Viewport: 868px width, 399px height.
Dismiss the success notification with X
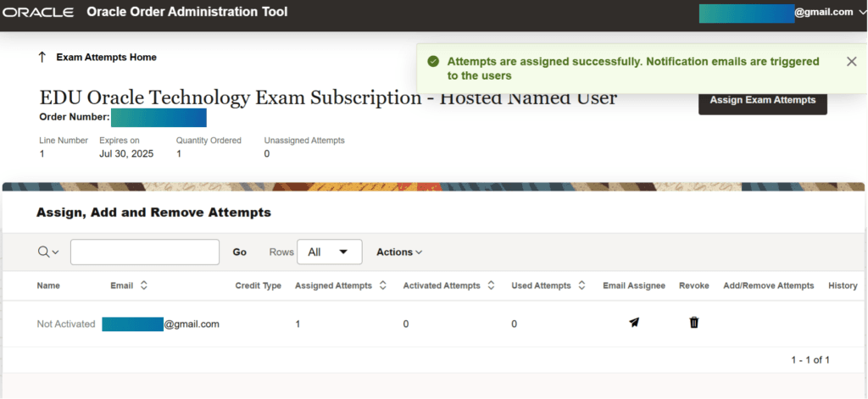pyautogui.click(x=851, y=61)
